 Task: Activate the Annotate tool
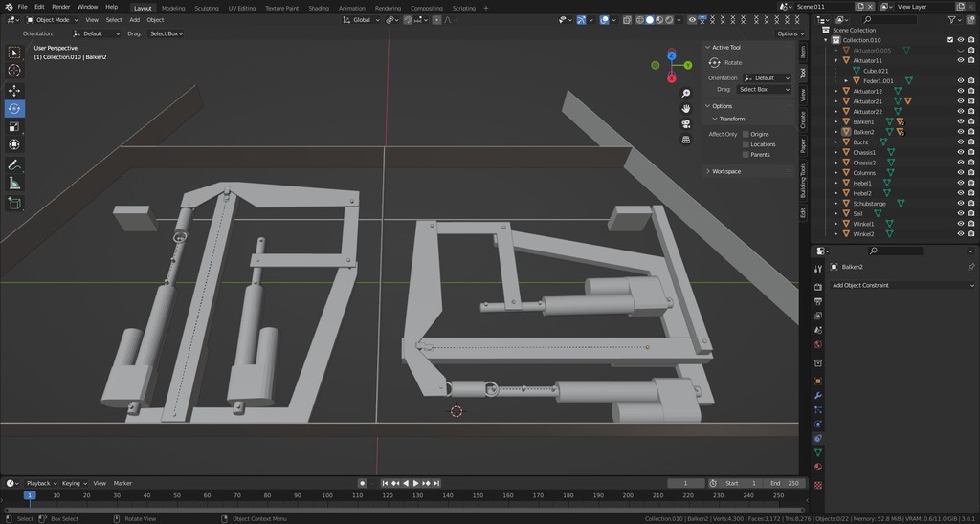click(14, 164)
